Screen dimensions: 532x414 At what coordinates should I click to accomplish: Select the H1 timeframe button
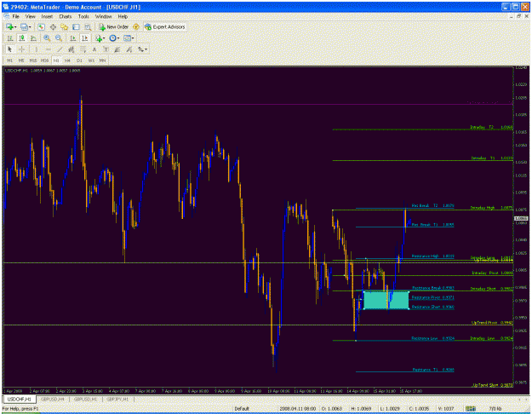tap(56, 60)
